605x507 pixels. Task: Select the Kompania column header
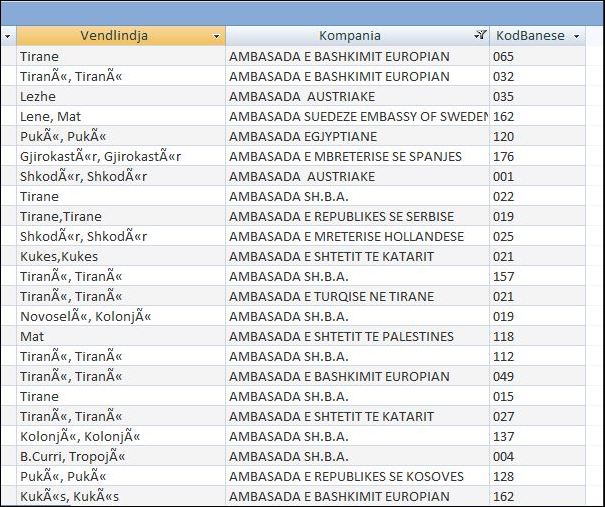[x=349, y=36]
